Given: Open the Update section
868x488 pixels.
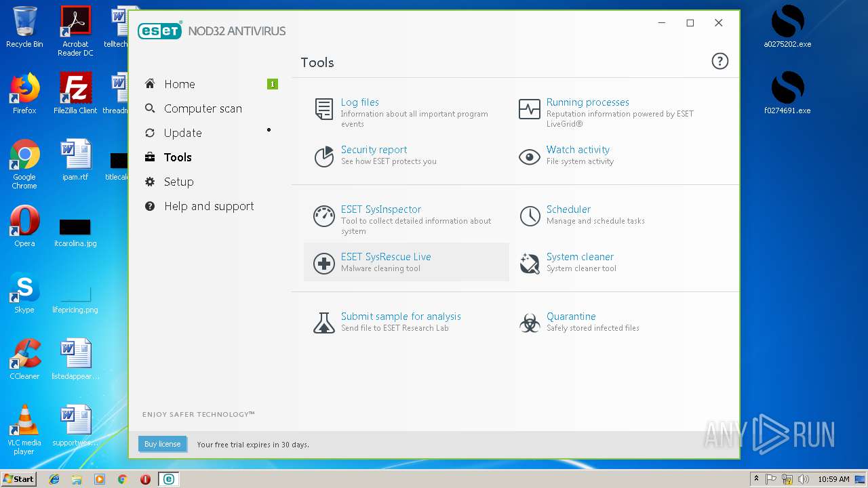Looking at the screenshot, I should (182, 133).
